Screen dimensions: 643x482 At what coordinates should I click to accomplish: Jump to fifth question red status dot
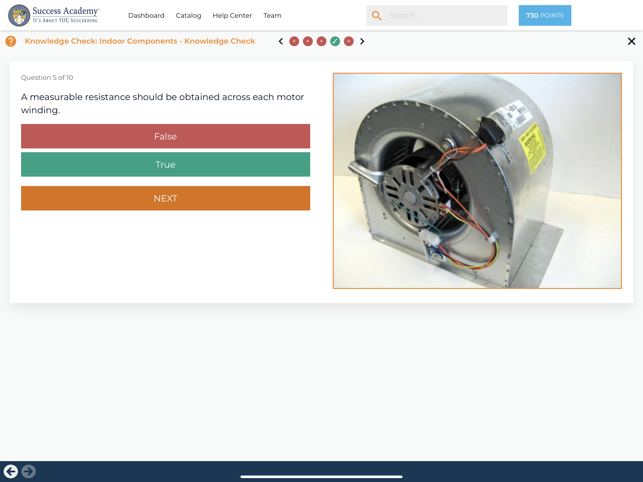349,41
